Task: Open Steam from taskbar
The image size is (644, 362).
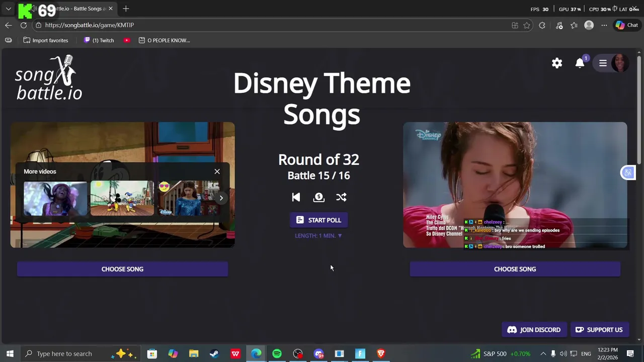Action: [214, 354]
